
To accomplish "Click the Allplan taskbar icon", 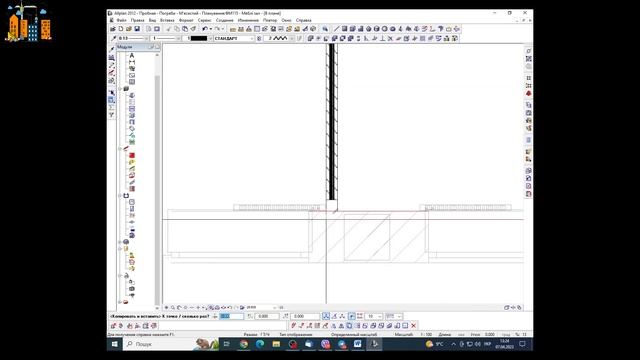I will tap(374, 344).
